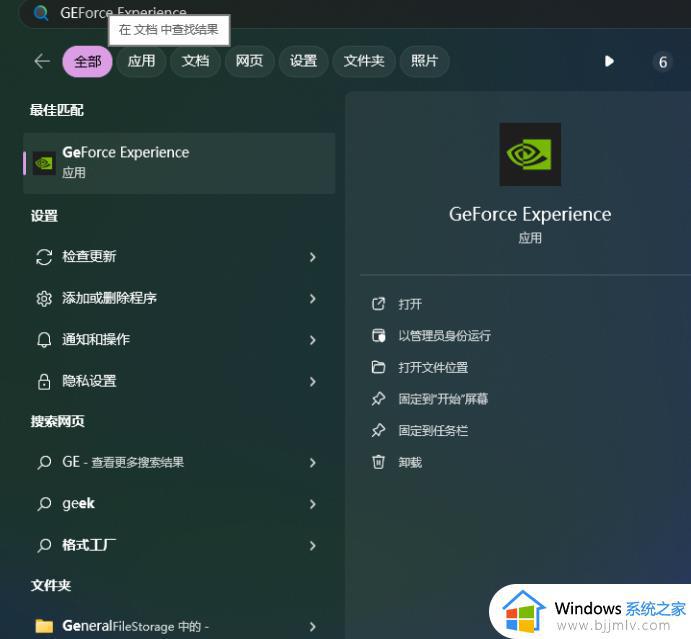Choose 固定到任务栏 option
The image size is (691, 639).
(x=433, y=431)
